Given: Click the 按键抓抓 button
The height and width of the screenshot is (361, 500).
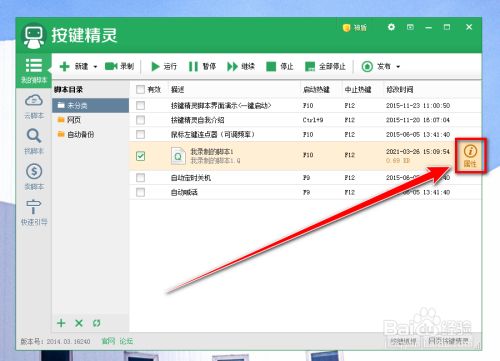Looking at the screenshot, I should [403, 341].
